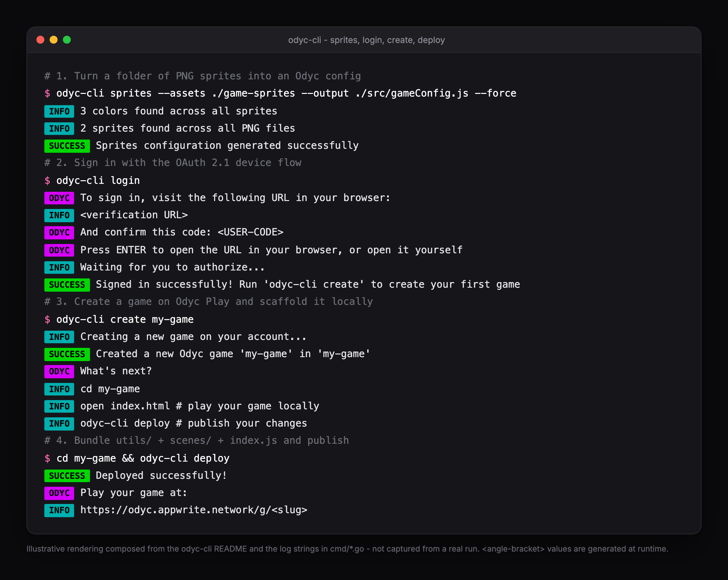728x580 pixels.
Task: Click 'Created a new Odyc game' success line
Action: click(233, 354)
